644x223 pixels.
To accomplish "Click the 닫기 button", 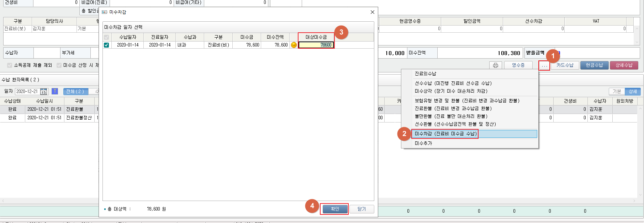I will click(361, 209).
